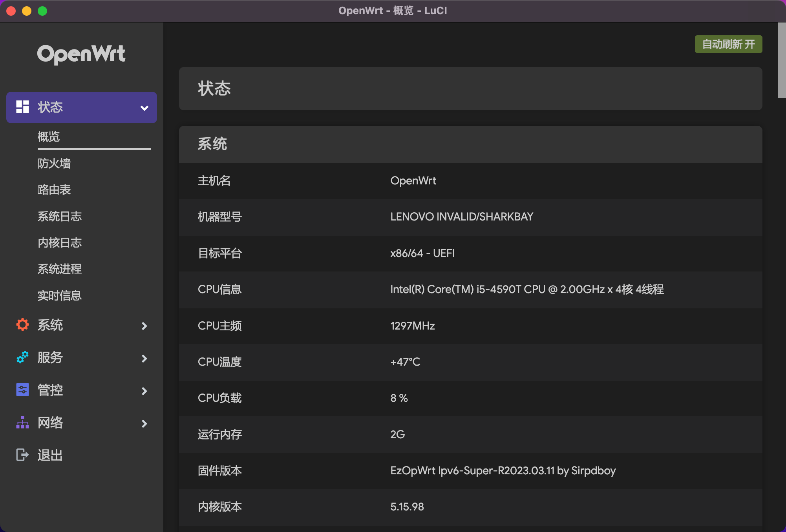Open the 内核日志 page

point(60,242)
